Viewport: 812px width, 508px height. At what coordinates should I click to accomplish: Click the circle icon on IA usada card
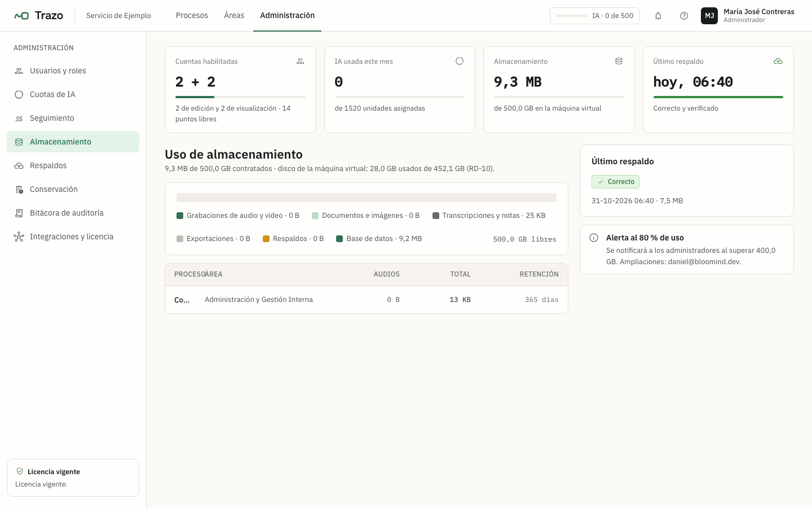(x=460, y=61)
